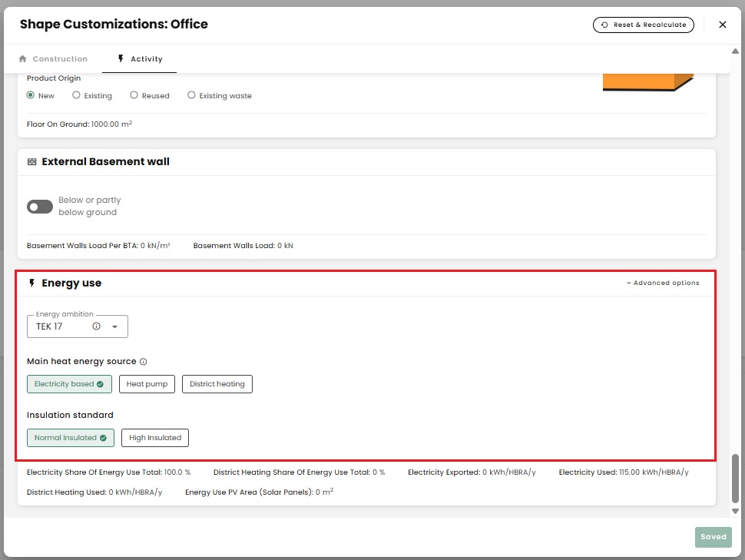This screenshot has width=745, height=560.
Task: Select Heat pump as heat source
Action: coord(147,384)
